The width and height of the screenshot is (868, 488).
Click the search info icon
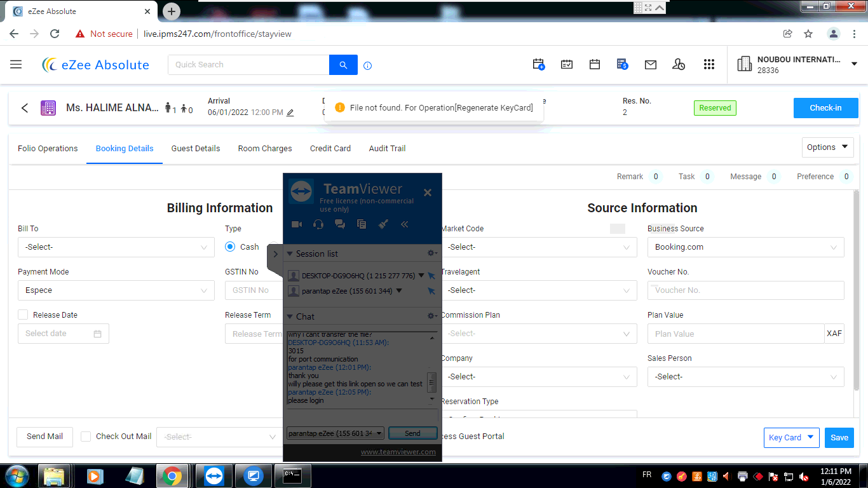tap(367, 65)
